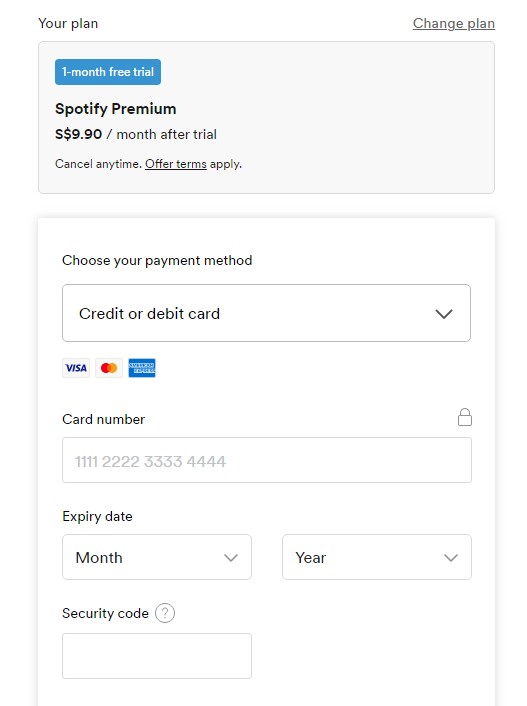Image resolution: width=527 pixels, height=706 pixels.
Task: Expand the expiry Year dropdown
Action: click(377, 557)
